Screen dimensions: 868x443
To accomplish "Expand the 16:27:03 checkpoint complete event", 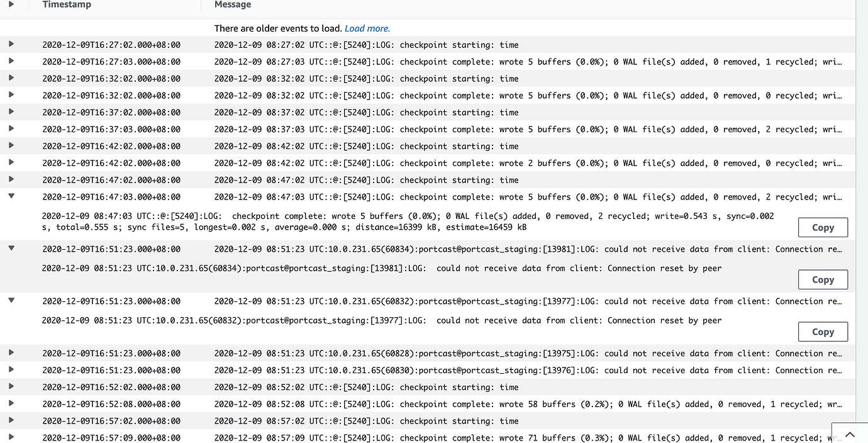I will 11,61.
